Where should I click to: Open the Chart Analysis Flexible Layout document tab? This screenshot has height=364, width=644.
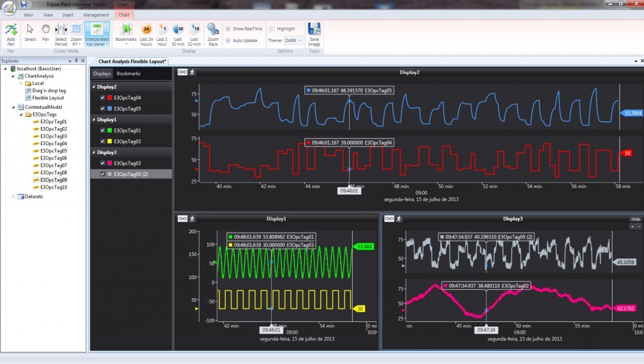pyautogui.click(x=132, y=62)
